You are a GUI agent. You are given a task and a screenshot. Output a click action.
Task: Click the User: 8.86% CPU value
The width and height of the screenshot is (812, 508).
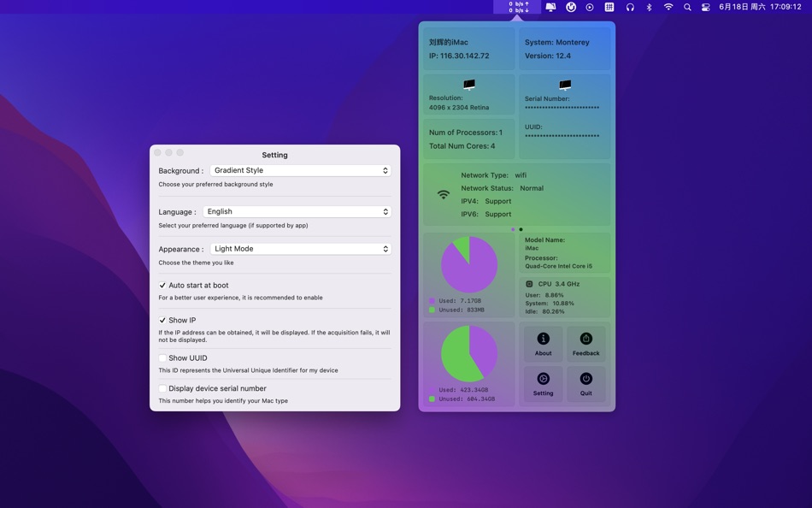coord(544,295)
